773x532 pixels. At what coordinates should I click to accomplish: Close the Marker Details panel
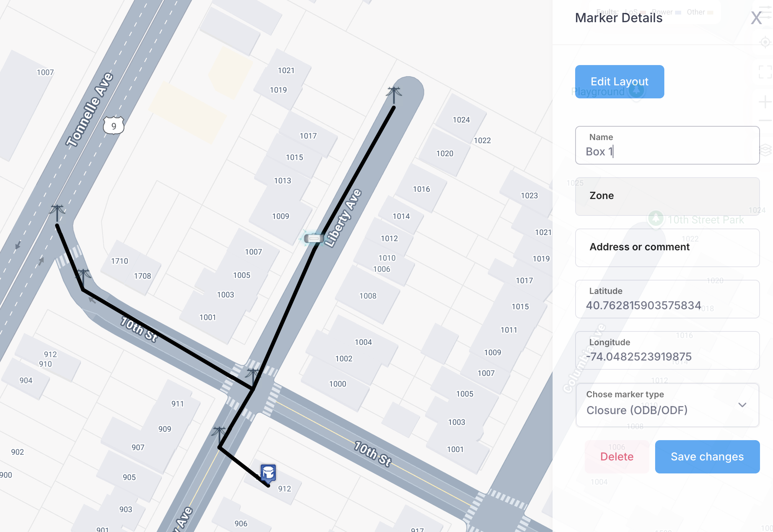click(756, 18)
